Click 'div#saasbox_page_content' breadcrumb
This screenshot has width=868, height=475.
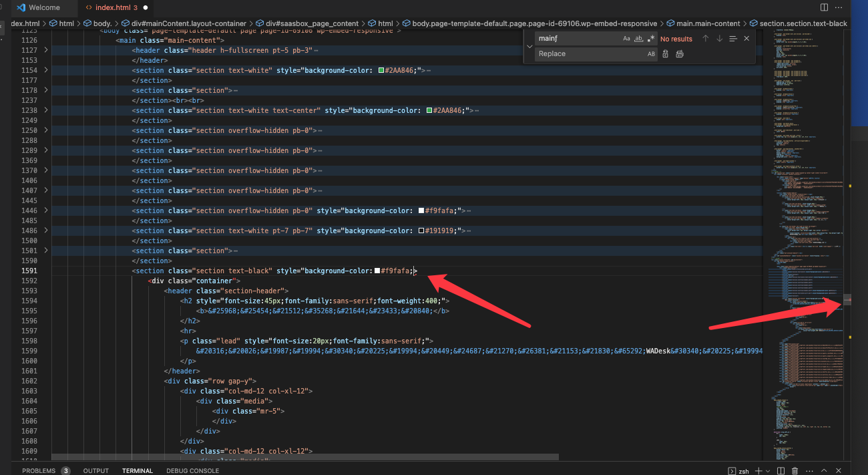tap(307, 23)
